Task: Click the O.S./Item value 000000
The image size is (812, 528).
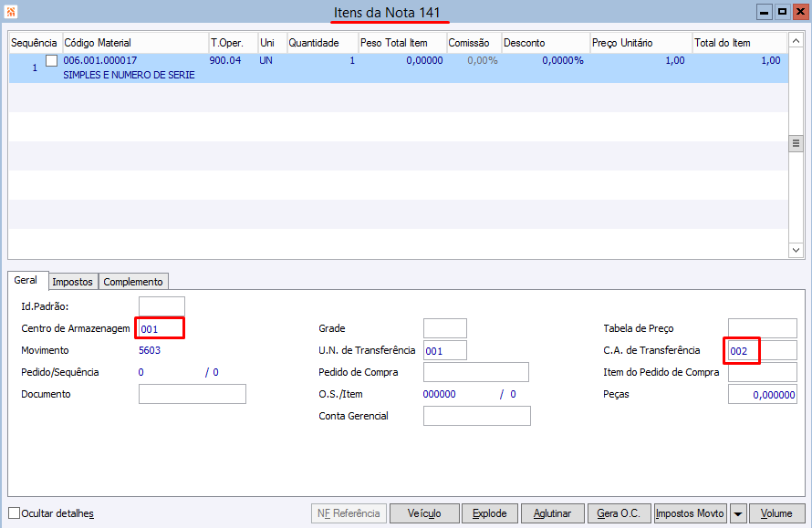Action: pos(439,394)
